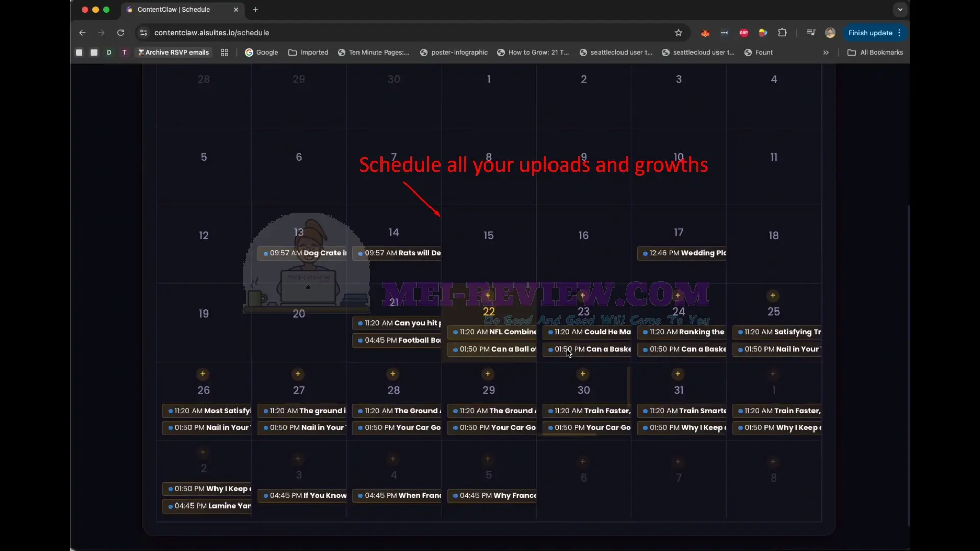The image size is (980, 551).
Task: Open the 12:46 PM Wedding event
Action: pyautogui.click(x=682, y=253)
